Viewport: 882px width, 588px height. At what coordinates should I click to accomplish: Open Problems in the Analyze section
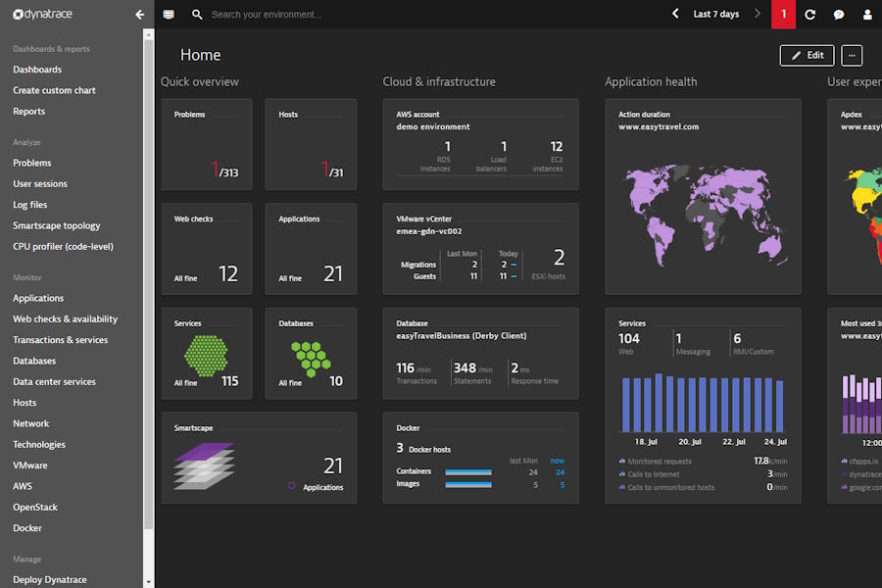[x=32, y=163]
